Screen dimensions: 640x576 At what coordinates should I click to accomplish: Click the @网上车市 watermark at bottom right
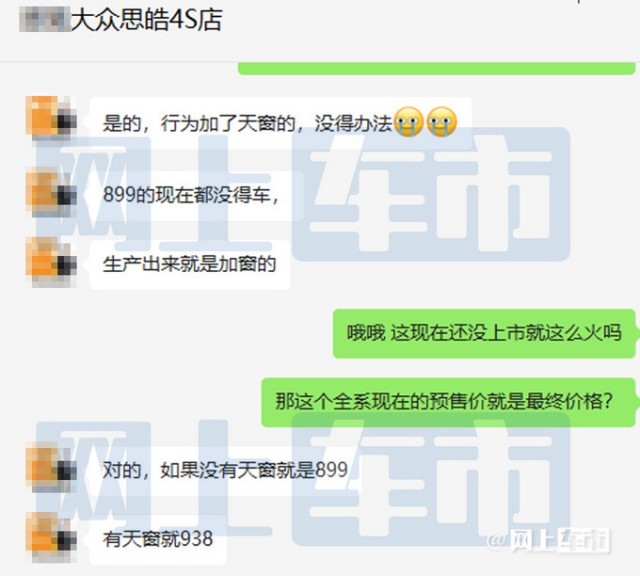[549, 540]
